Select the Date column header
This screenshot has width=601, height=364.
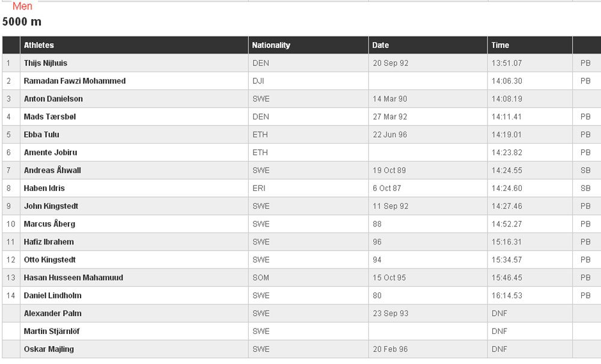point(380,45)
